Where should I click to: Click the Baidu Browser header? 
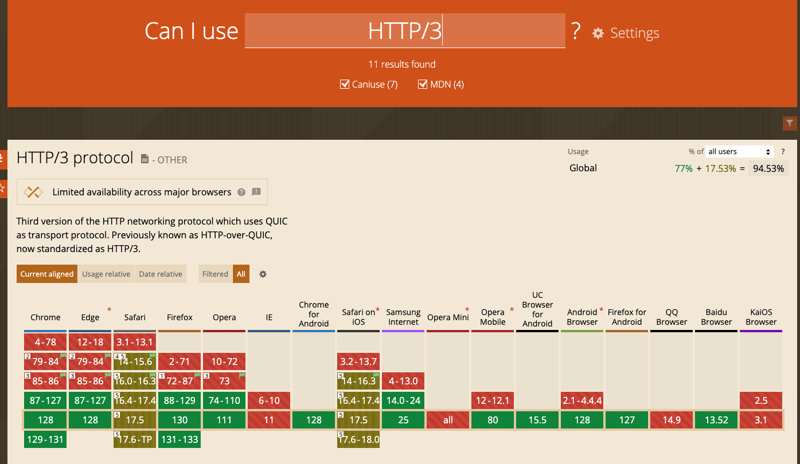point(716,317)
